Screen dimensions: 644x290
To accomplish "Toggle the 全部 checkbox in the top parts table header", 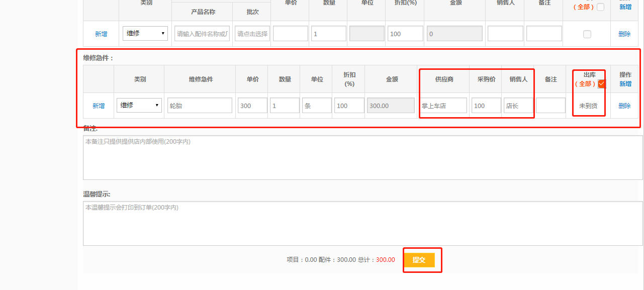I will point(600,7).
